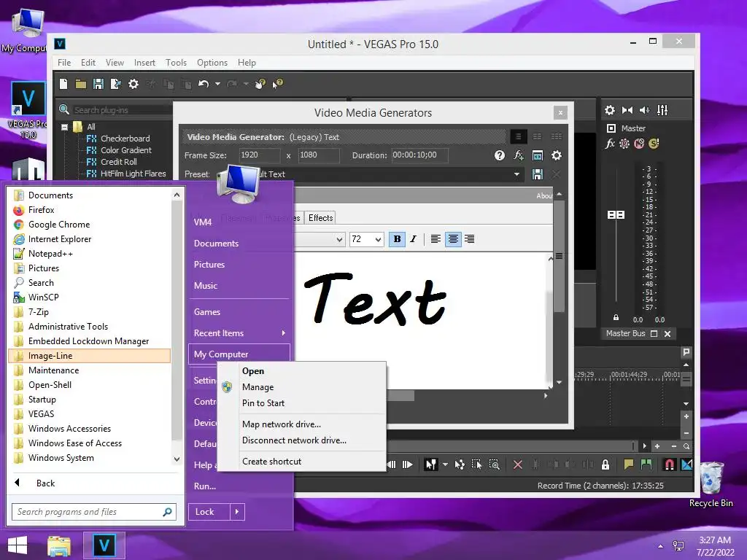Open the Preset dropdown arrow
Image resolution: width=747 pixels, height=560 pixels.
[x=517, y=174]
